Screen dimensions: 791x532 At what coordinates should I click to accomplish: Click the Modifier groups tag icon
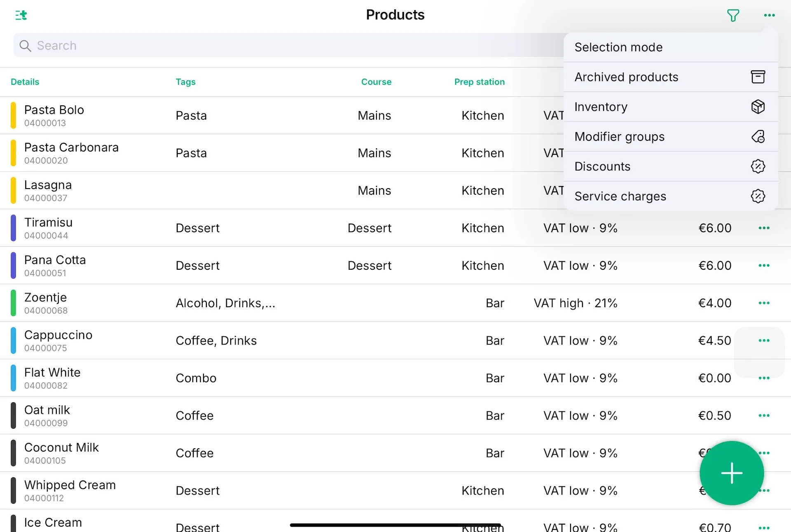pos(758,137)
